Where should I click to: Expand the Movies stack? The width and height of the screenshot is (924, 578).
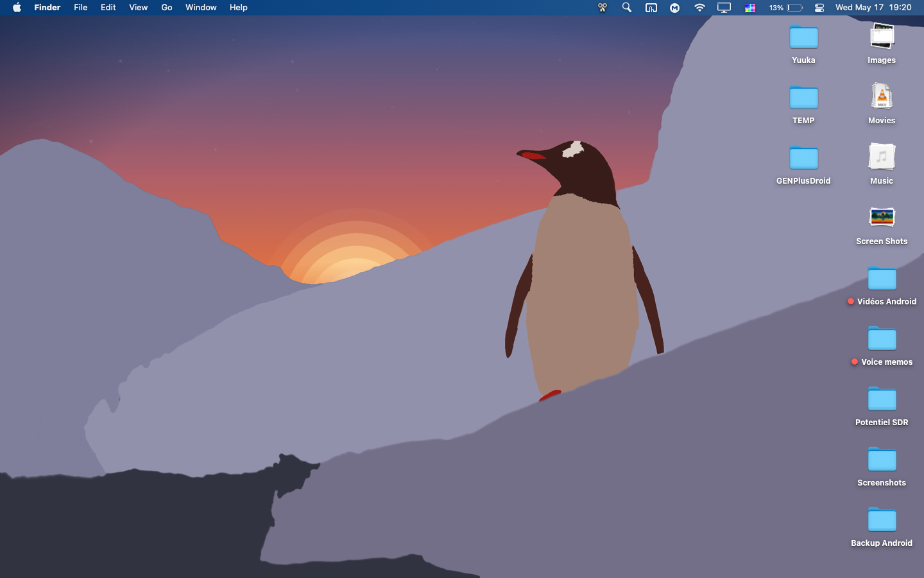882,97
